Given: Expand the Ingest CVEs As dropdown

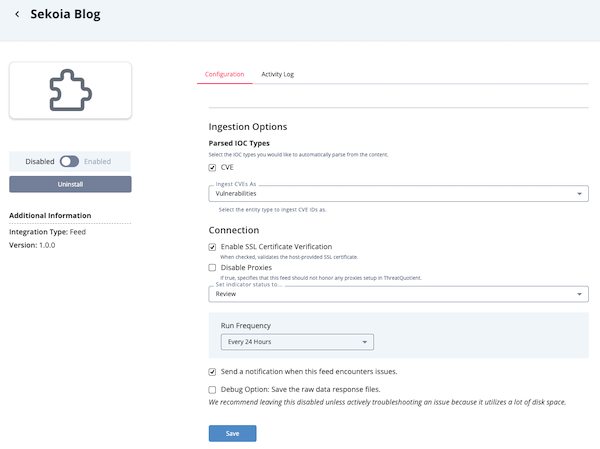Looking at the screenshot, I should click(x=398, y=194).
